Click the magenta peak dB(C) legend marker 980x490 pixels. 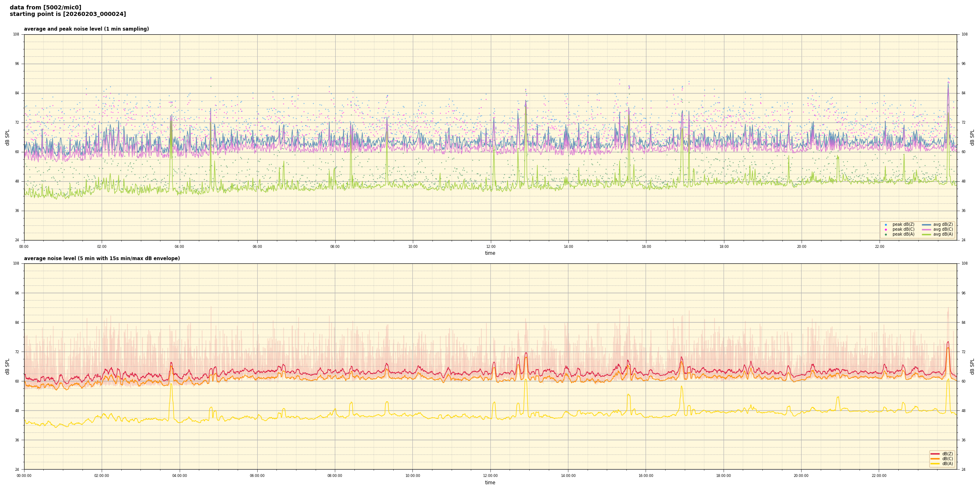click(x=886, y=229)
